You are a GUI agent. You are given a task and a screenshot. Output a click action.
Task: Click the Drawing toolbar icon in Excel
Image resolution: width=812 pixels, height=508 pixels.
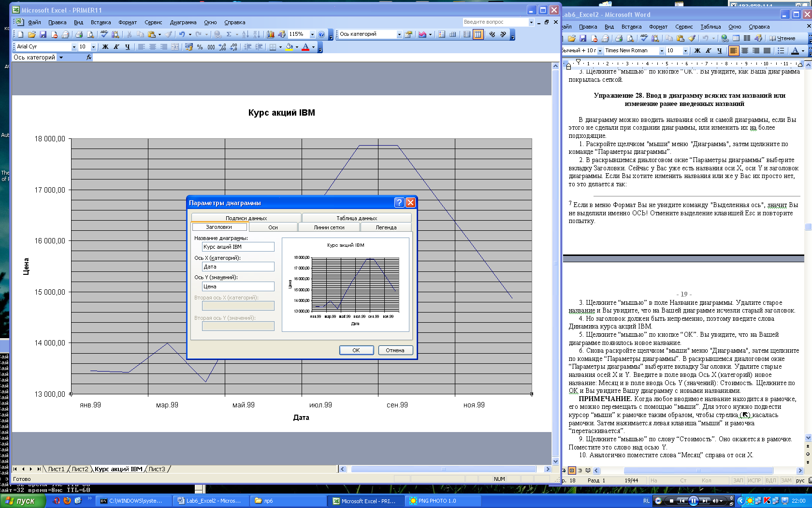click(x=282, y=34)
